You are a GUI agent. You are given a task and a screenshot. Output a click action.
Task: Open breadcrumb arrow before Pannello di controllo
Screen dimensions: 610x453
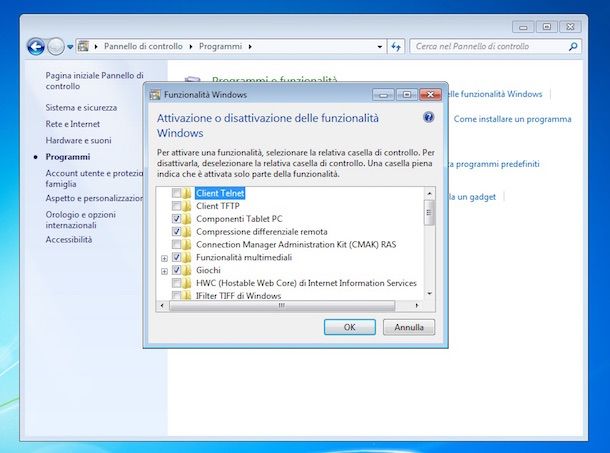tap(96, 47)
